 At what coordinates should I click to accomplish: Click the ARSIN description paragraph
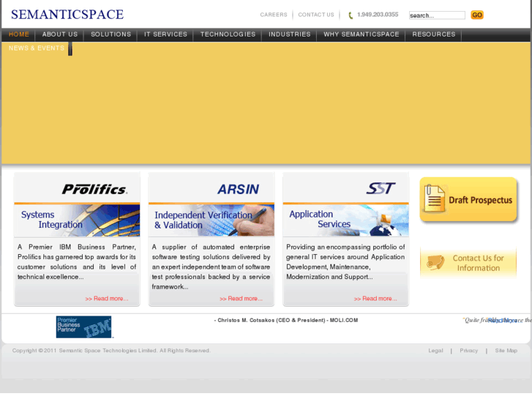pos(211,267)
